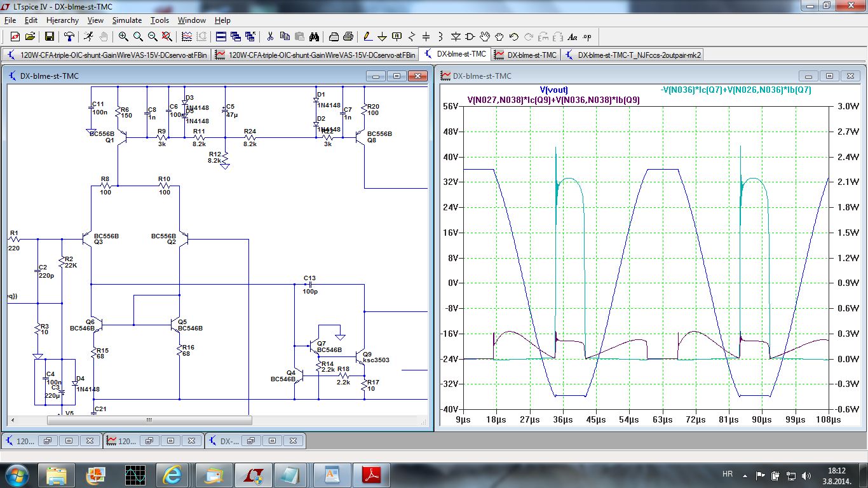
Task: Click the Copy toolbar icon
Action: [x=285, y=36]
